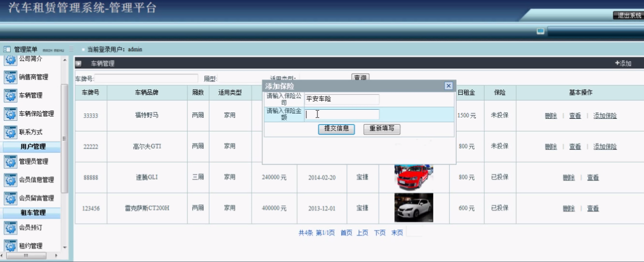Click 删除 for plate 123456
The image size is (644, 262).
tap(569, 209)
